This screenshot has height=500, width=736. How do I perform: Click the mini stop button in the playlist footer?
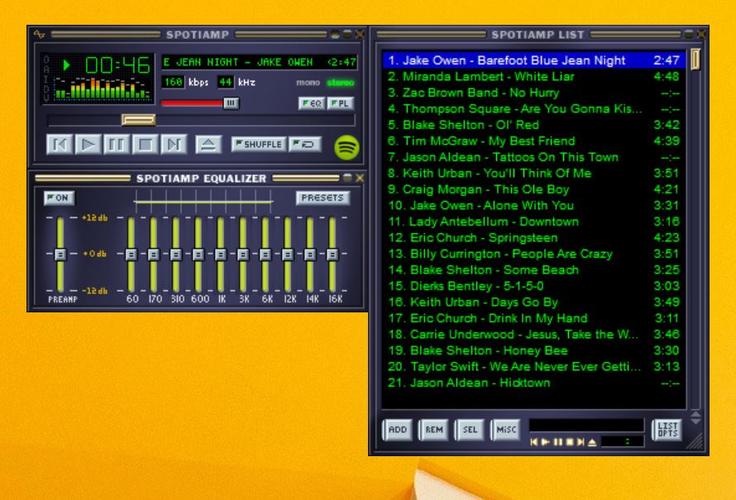coord(569,442)
